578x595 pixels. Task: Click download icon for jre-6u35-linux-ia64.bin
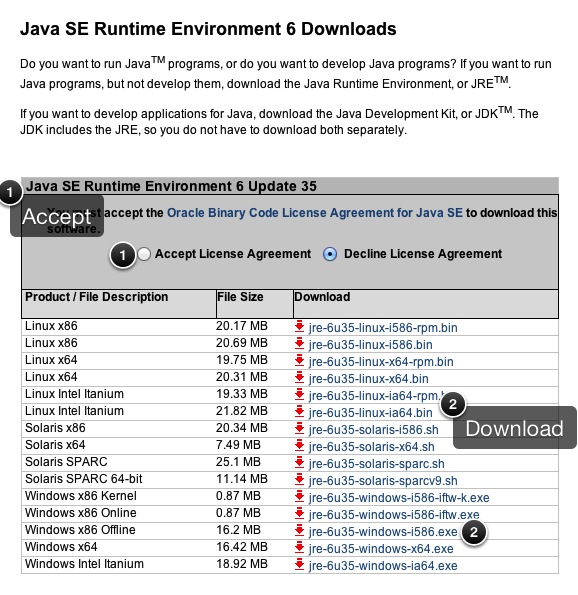(x=299, y=411)
